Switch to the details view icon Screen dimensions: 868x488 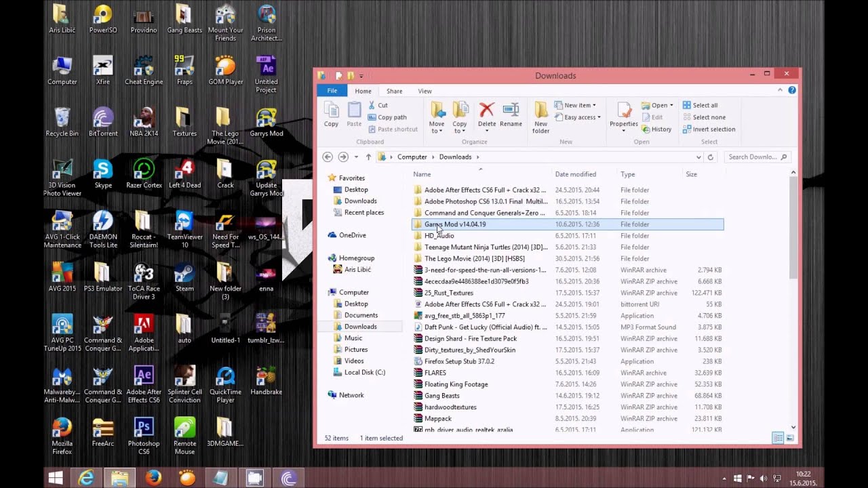tap(778, 439)
